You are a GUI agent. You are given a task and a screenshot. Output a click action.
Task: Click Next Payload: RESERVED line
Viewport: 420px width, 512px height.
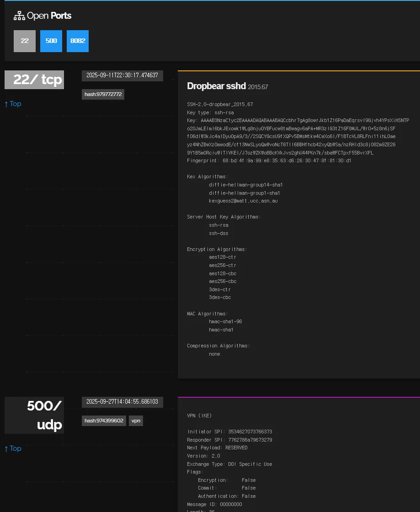point(218,448)
